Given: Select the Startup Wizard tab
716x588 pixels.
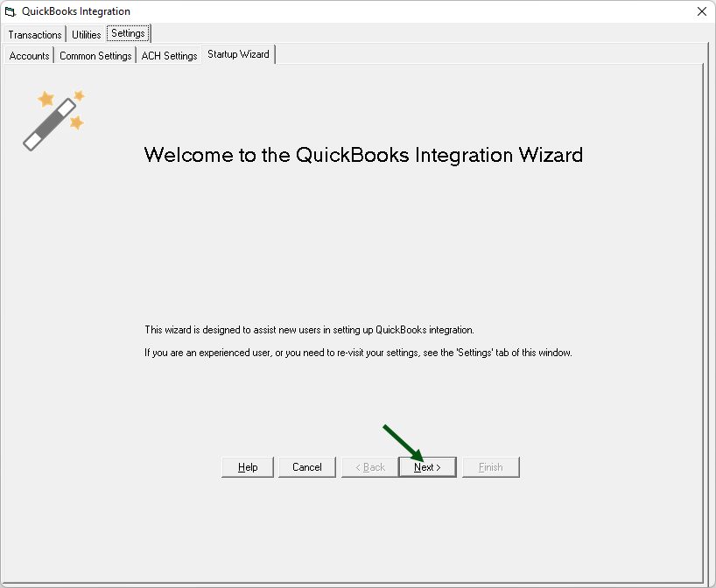Looking at the screenshot, I should tap(238, 54).
